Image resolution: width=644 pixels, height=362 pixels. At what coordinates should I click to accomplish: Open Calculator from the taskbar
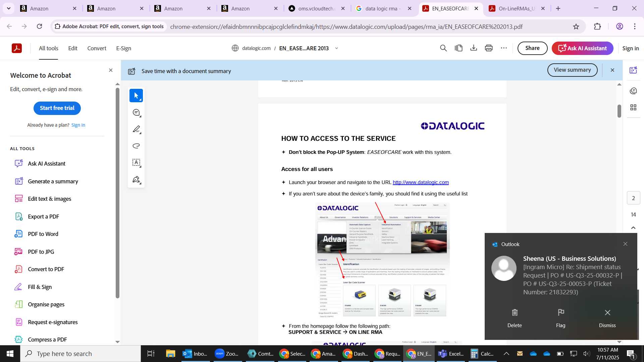point(482,354)
